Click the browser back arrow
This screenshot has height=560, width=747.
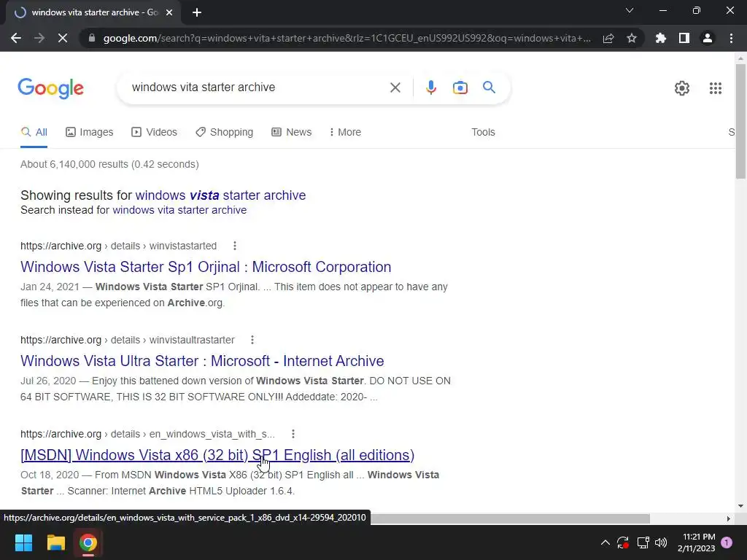pyautogui.click(x=16, y=38)
